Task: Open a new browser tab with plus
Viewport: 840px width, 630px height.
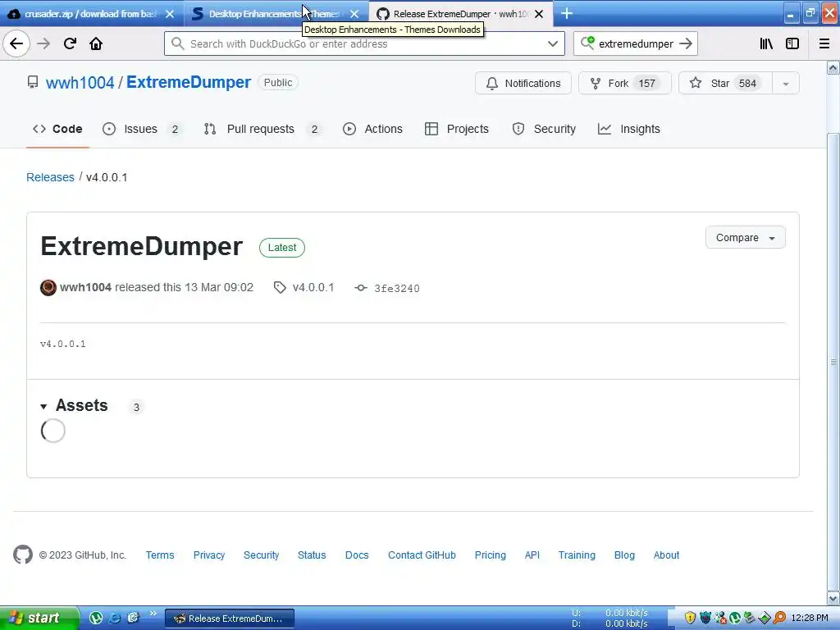Action: coord(567,13)
